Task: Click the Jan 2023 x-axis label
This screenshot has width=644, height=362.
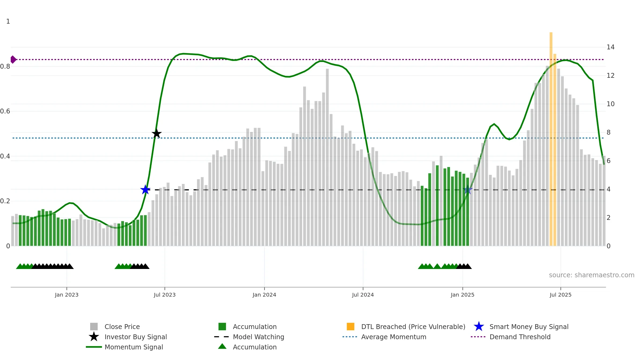Action: (67, 295)
